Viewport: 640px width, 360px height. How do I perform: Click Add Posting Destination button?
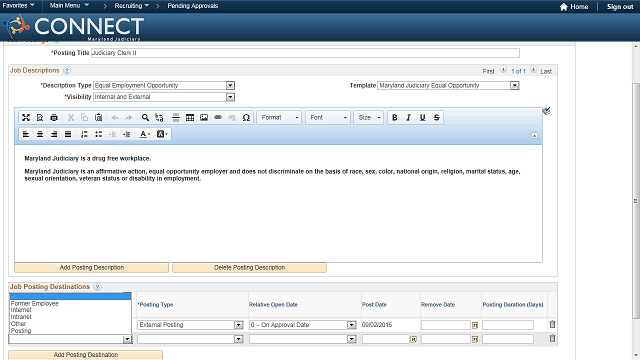[x=86, y=355]
